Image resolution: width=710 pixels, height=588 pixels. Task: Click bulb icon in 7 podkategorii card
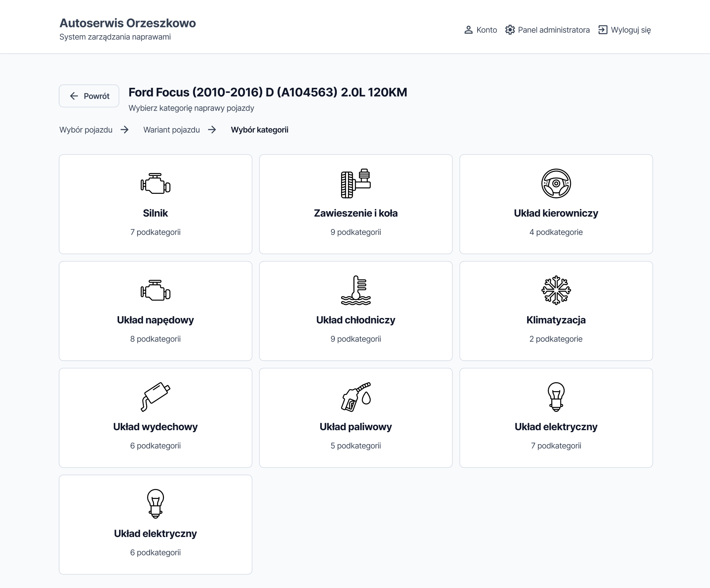coord(556,397)
